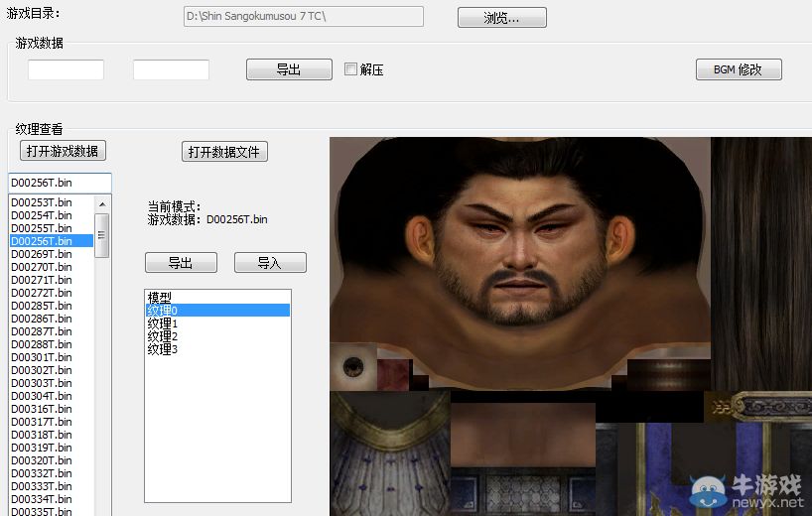Select D00316T.bin in file list
The width and height of the screenshot is (812, 516).
point(52,410)
